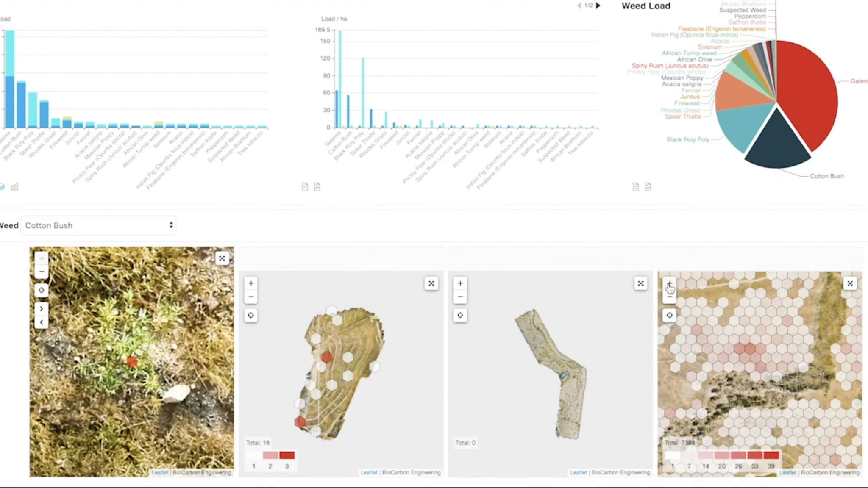Click the red marker on the weed photo

(x=132, y=362)
